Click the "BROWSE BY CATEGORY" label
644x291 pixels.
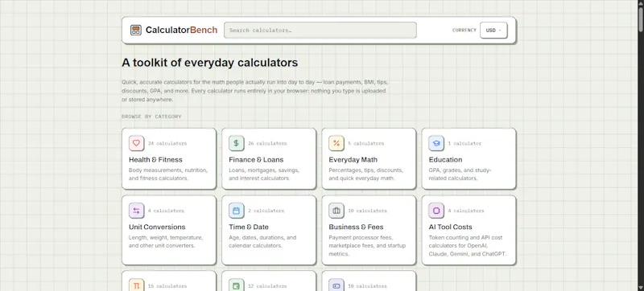coord(151,117)
